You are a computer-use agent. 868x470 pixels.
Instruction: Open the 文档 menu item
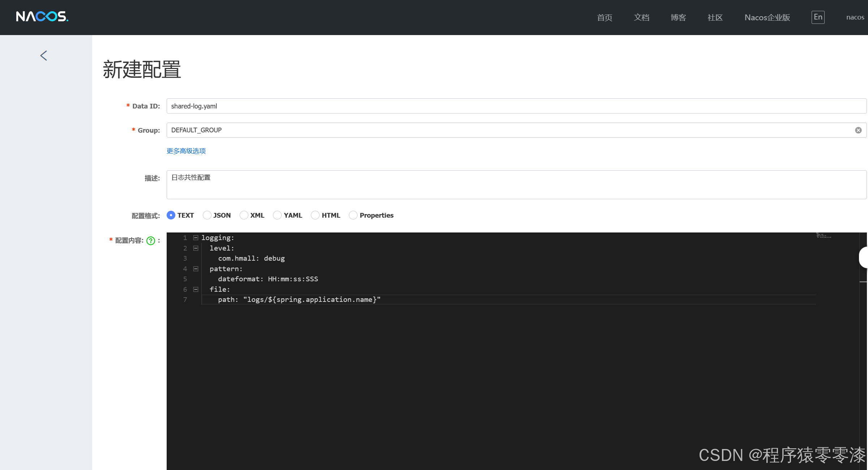point(641,17)
